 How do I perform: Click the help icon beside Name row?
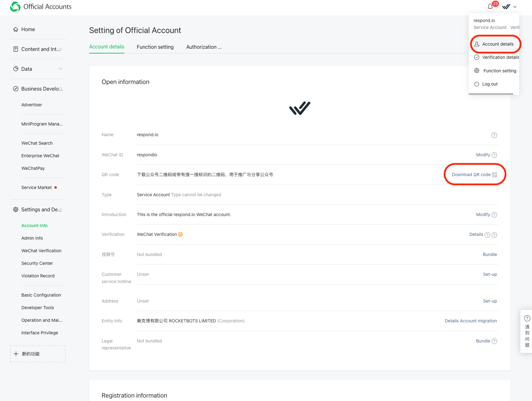pyautogui.click(x=494, y=135)
